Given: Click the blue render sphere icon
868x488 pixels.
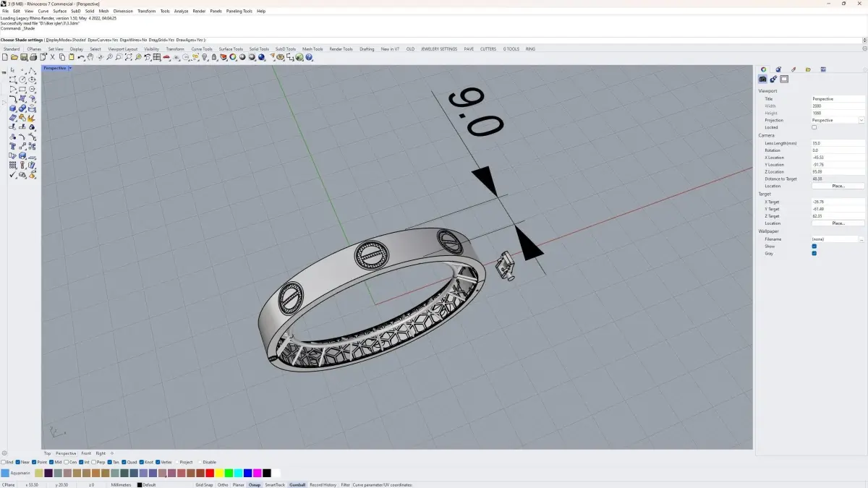Looking at the screenshot, I should click(261, 57).
